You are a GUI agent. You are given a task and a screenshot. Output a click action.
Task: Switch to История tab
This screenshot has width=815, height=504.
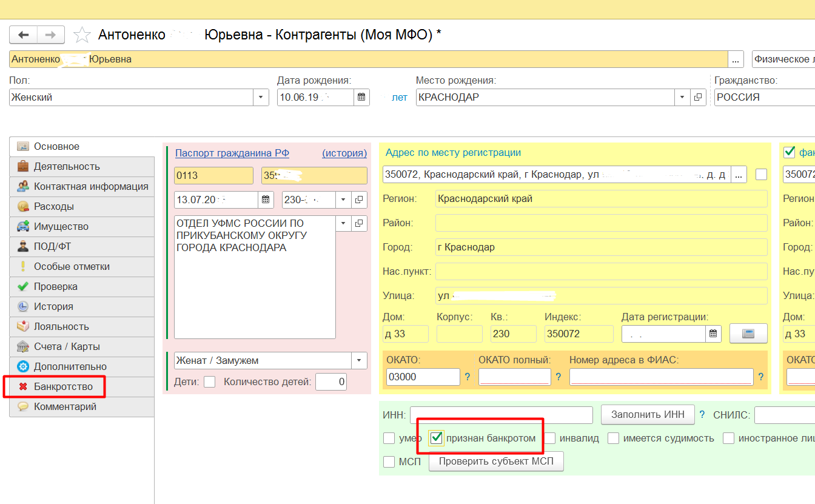point(82,307)
